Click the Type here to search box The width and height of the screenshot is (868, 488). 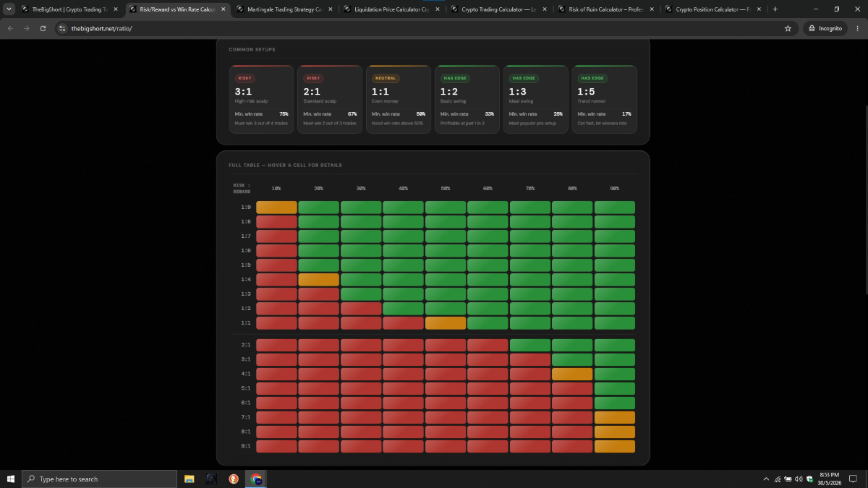click(99, 479)
